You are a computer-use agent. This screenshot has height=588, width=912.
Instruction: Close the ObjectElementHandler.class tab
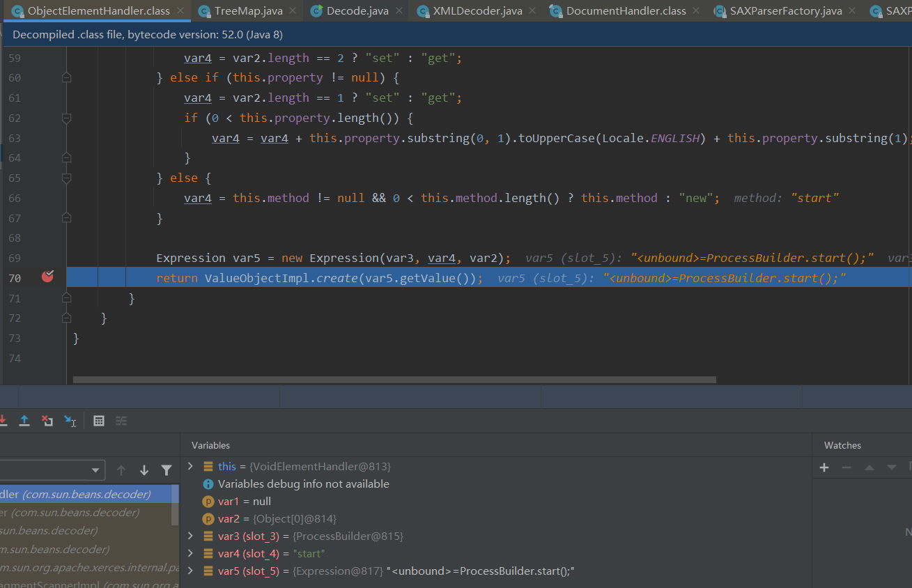181,11
